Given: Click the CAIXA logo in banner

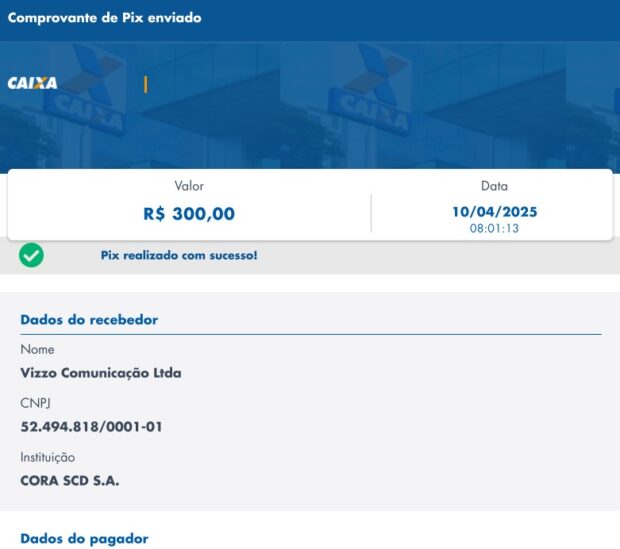Looking at the screenshot, I should coord(32,83).
